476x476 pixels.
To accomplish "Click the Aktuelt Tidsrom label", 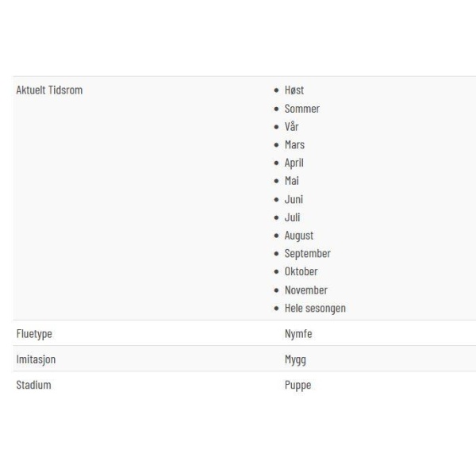I will click(49, 90).
